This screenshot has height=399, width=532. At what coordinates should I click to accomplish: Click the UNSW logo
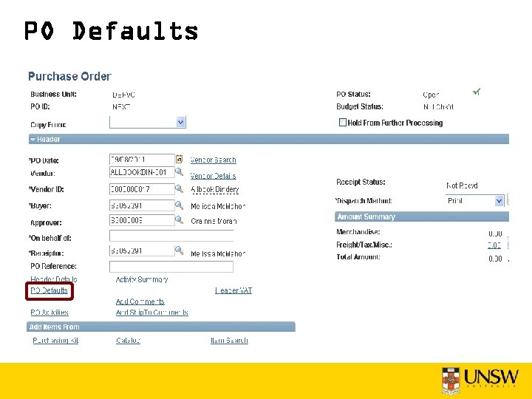click(x=480, y=380)
